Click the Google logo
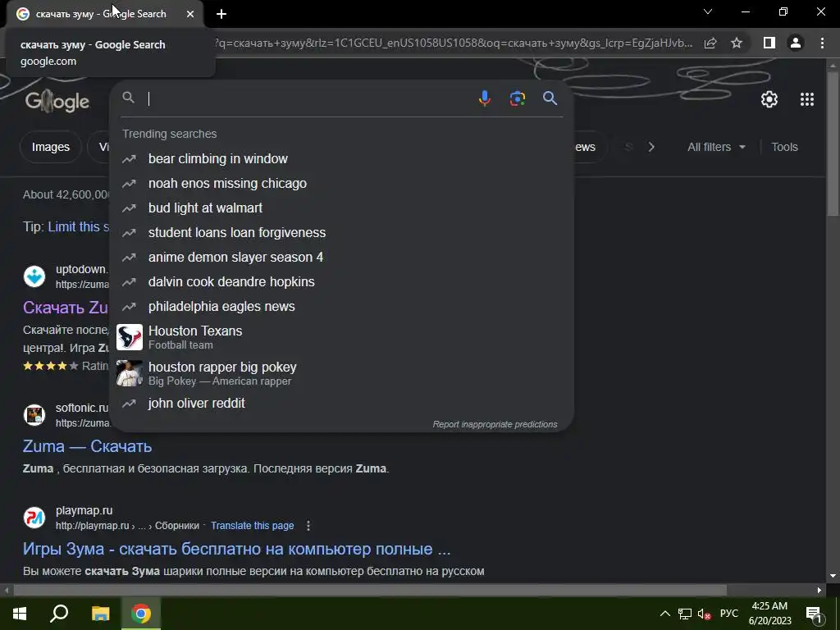The height and width of the screenshot is (630, 840). click(x=57, y=100)
